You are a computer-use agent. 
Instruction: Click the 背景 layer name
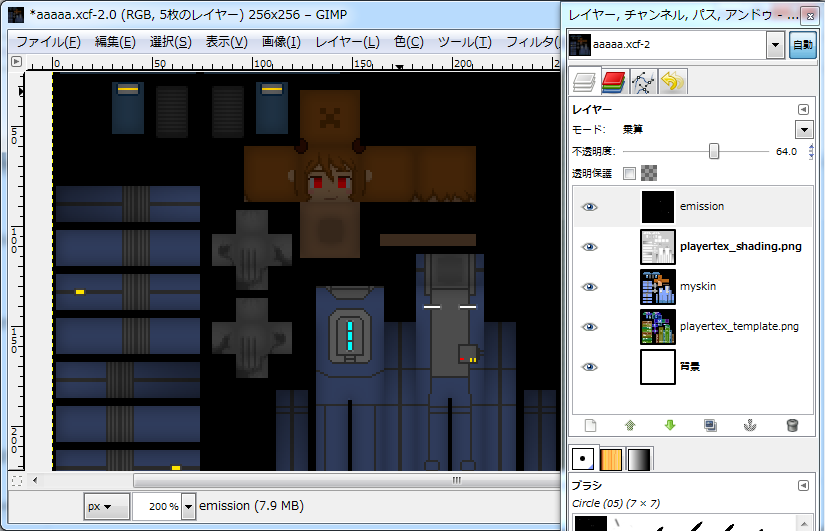coord(690,366)
